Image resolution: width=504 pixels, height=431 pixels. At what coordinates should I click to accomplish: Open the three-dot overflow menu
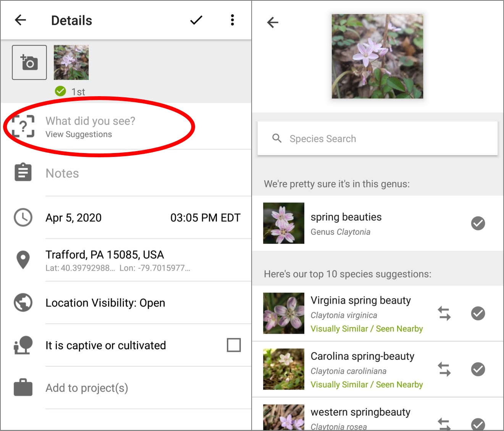point(232,20)
